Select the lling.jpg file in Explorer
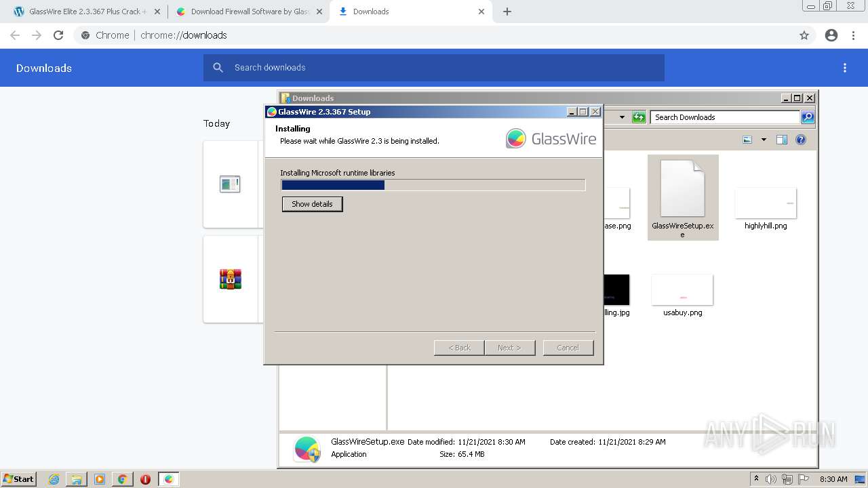 [616, 296]
